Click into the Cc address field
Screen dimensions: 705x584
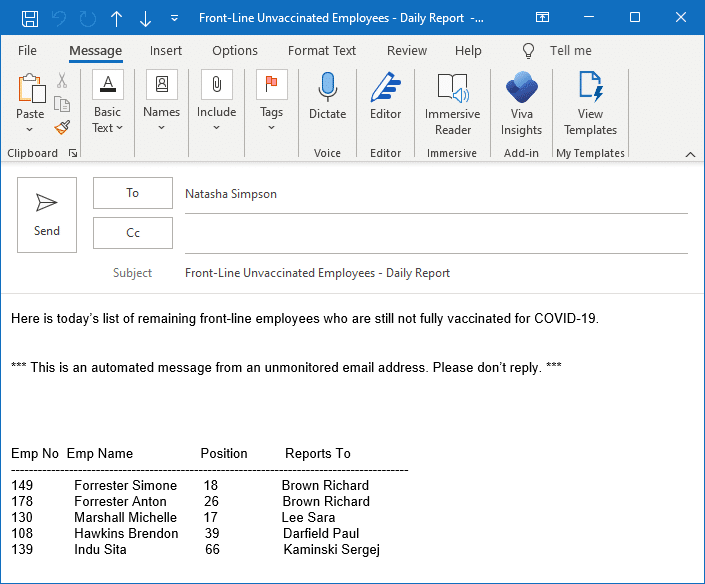click(x=436, y=234)
